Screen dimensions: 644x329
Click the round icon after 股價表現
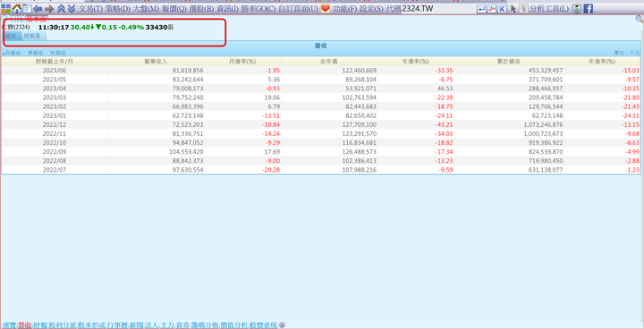pyautogui.click(x=282, y=325)
